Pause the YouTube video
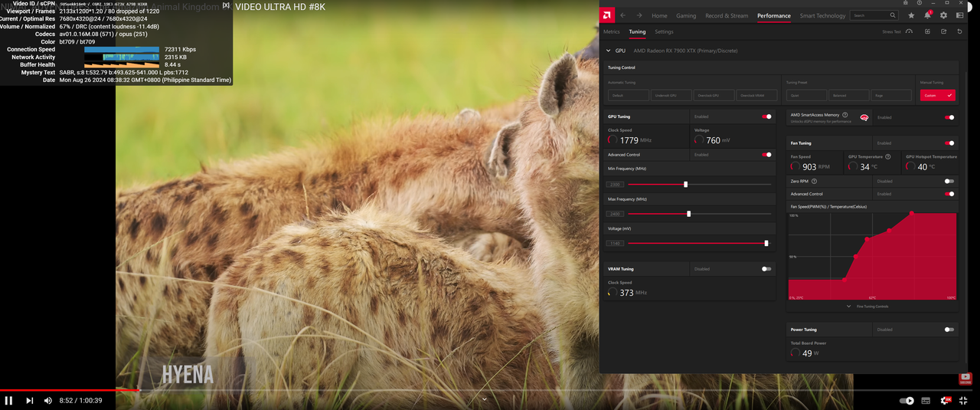980x410 pixels. (x=8, y=400)
